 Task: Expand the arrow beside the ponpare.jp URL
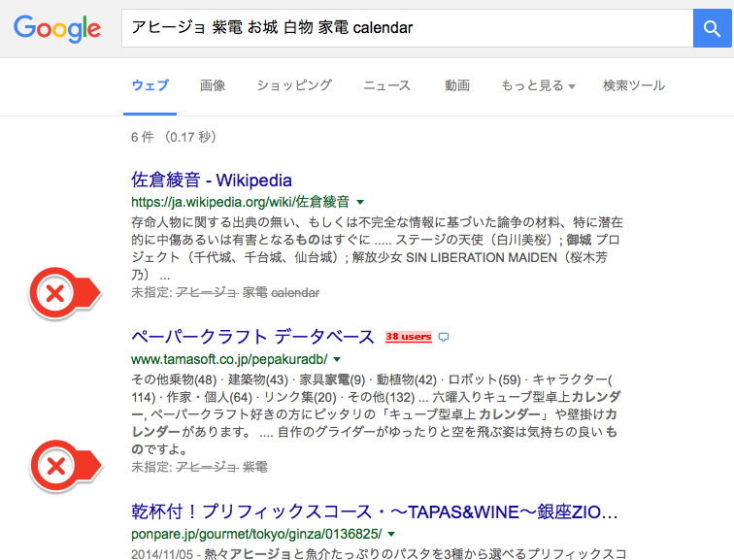[391, 534]
